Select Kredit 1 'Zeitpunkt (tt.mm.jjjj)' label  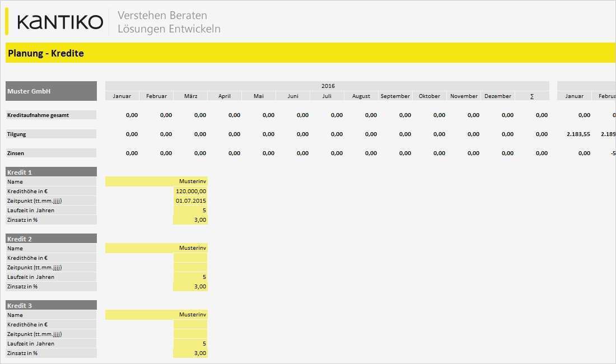(x=51, y=200)
